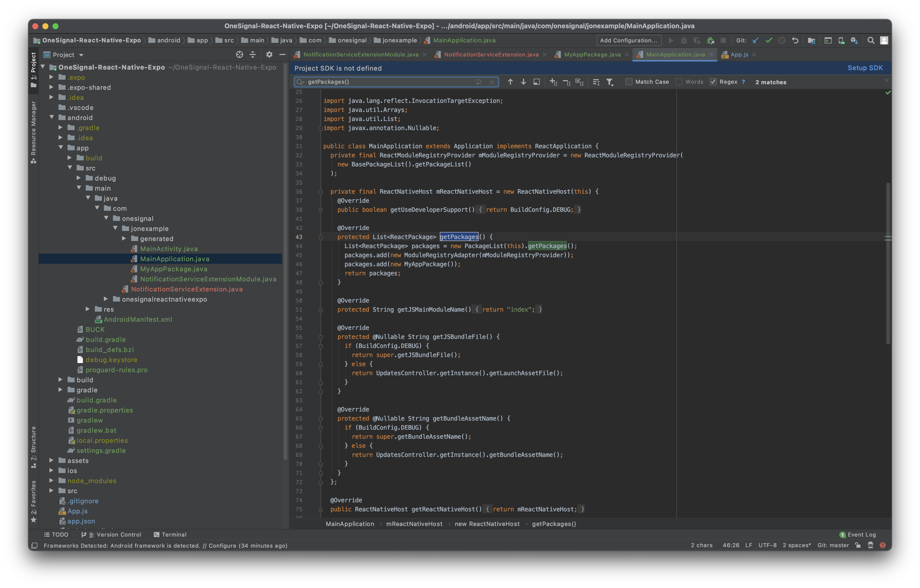Toggle the Resource Manager side panel
This screenshot has width=920, height=588.
click(34, 132)
